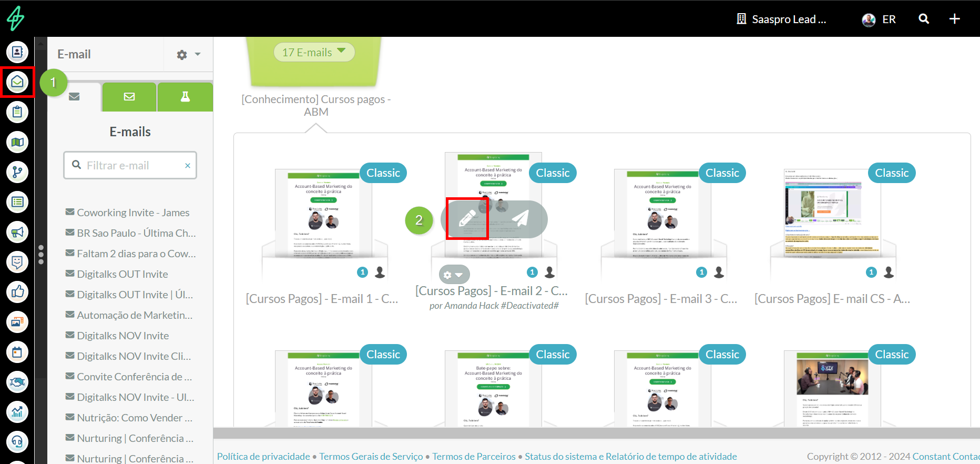Open the Email module in sidebar

[x=17, y=82]
